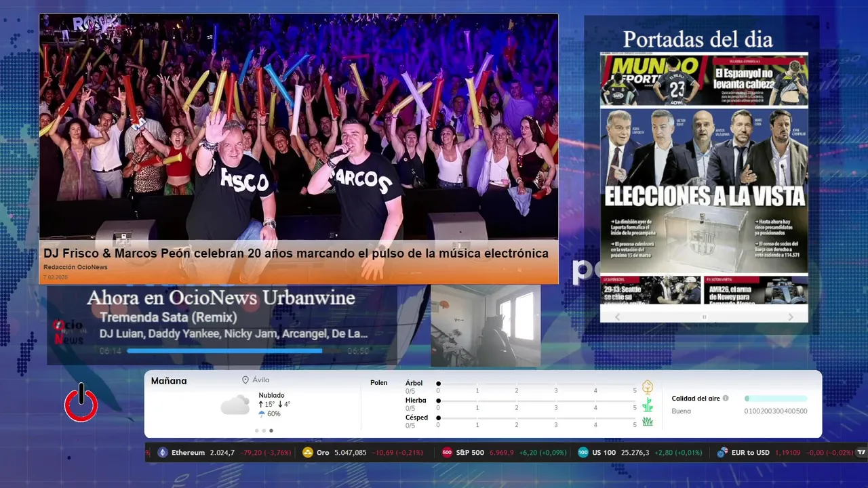868x488 pixels.
Task: Click the Mundo Deportivo front page cover
Action: tap(704, 181)
